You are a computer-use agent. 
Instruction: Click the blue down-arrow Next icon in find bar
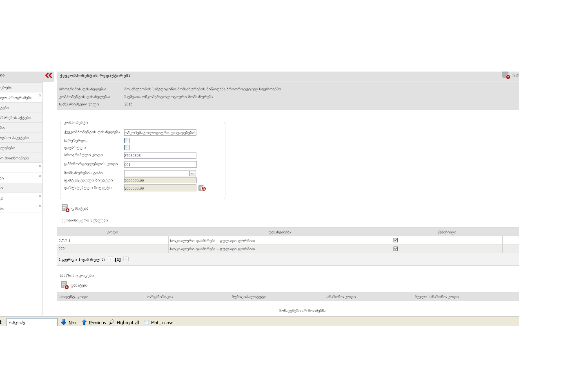point(64,322)
